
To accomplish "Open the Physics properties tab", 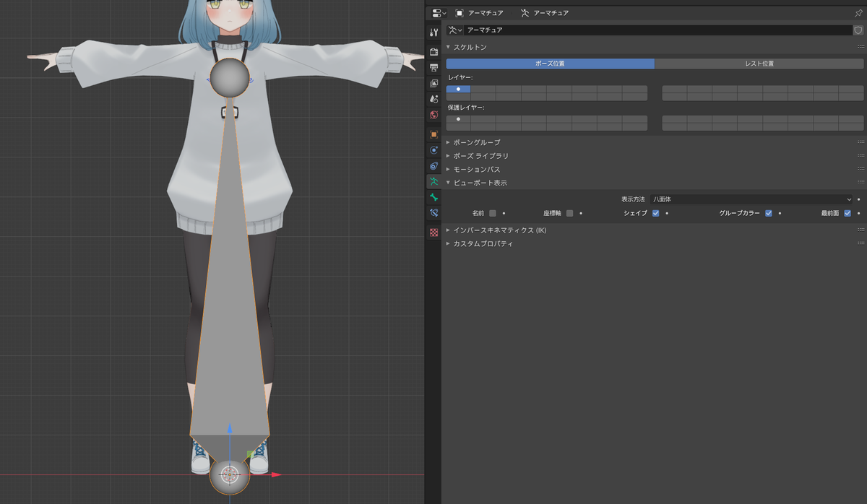I will 433,150.
